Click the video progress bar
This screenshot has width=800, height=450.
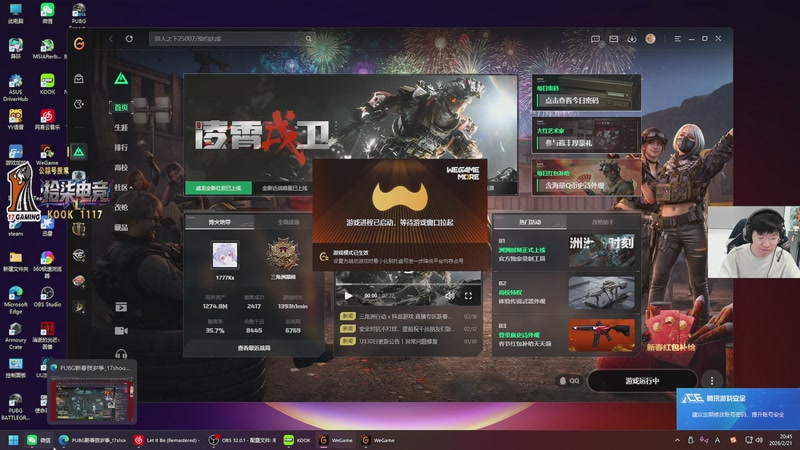tap(408, 285)
